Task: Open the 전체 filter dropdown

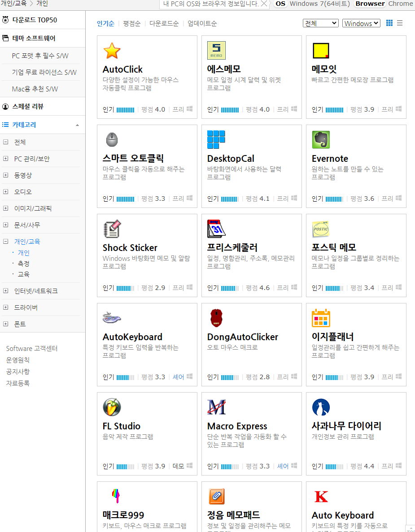Action: 321,23
